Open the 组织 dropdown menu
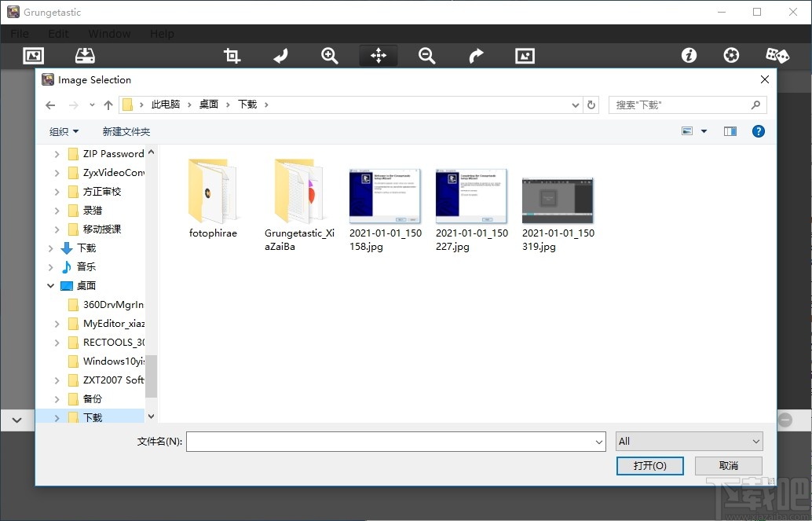Image resolution: width=812 pixels, height=521 pixels. point(64,131)
